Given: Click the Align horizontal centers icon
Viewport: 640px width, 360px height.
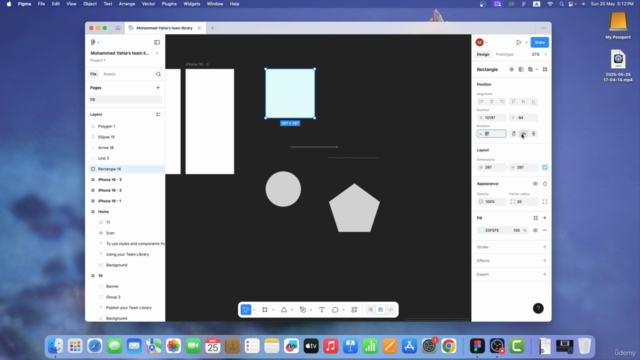Looking at the screenshot, I should (x=491, y=102).
